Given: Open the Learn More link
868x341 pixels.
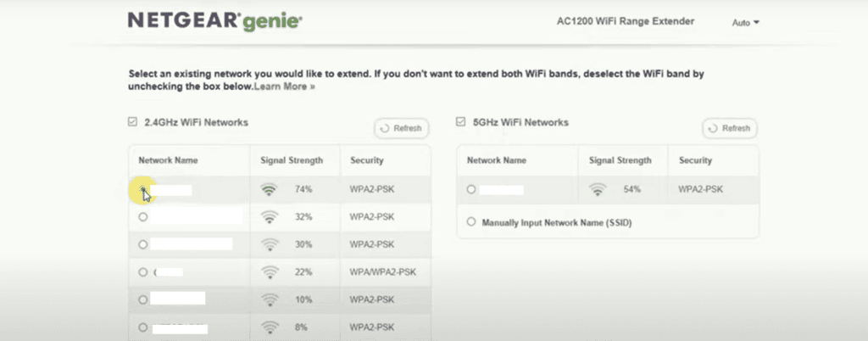Looking at the screenshot, I should [x=285, y=87].
